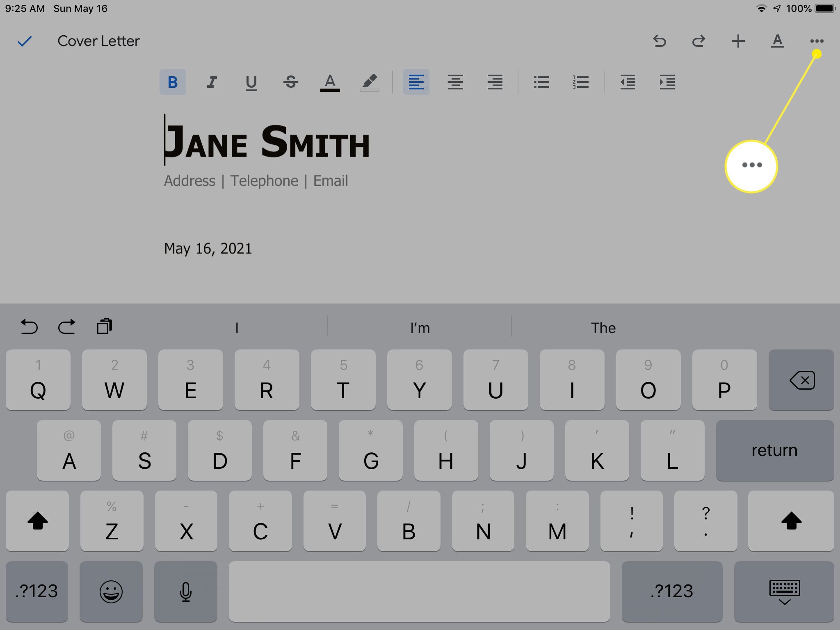Open the insert plus menu
Viewport: 840px width, 630px height.
pyautogui.click(x=738, y=41)
